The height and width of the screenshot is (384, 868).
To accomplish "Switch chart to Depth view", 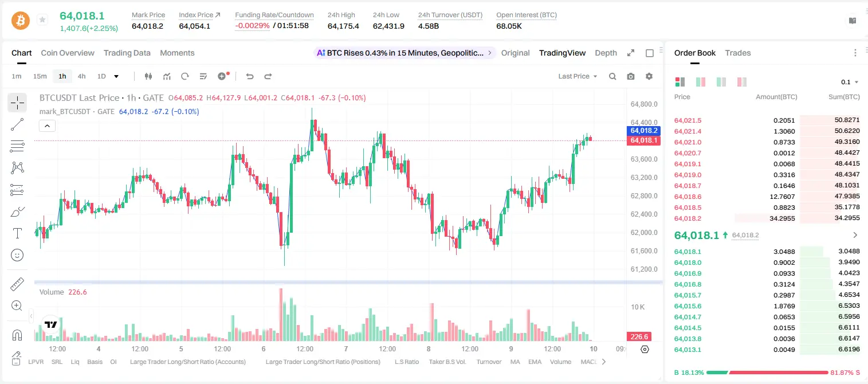I will point(606,53).
